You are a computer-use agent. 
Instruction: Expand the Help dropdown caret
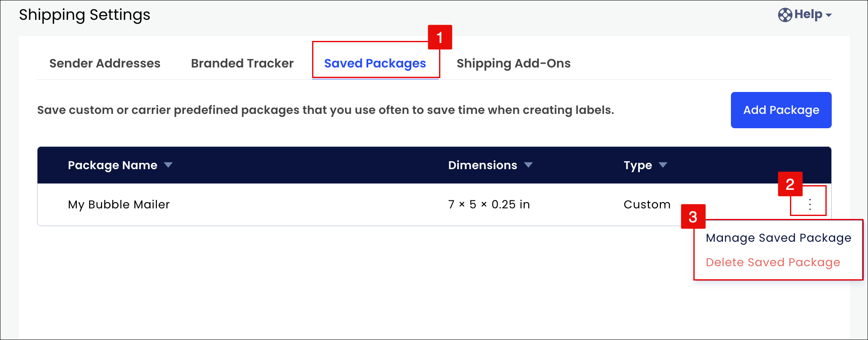pos(829,15)
